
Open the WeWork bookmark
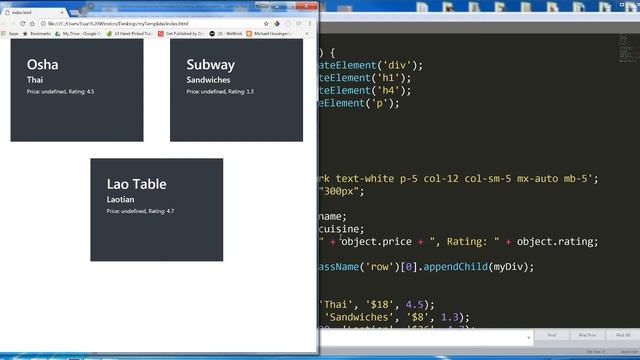point(226,34)
